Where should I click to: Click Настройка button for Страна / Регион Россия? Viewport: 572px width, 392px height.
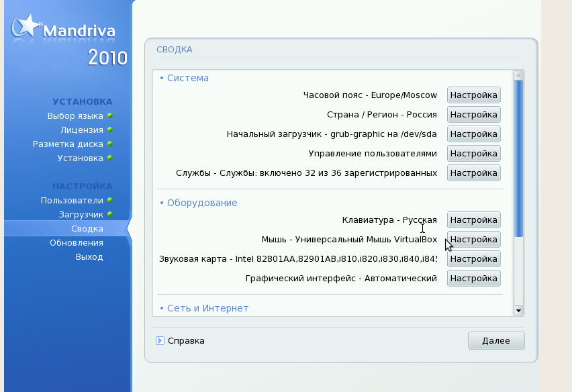click(x=473, y=115)
